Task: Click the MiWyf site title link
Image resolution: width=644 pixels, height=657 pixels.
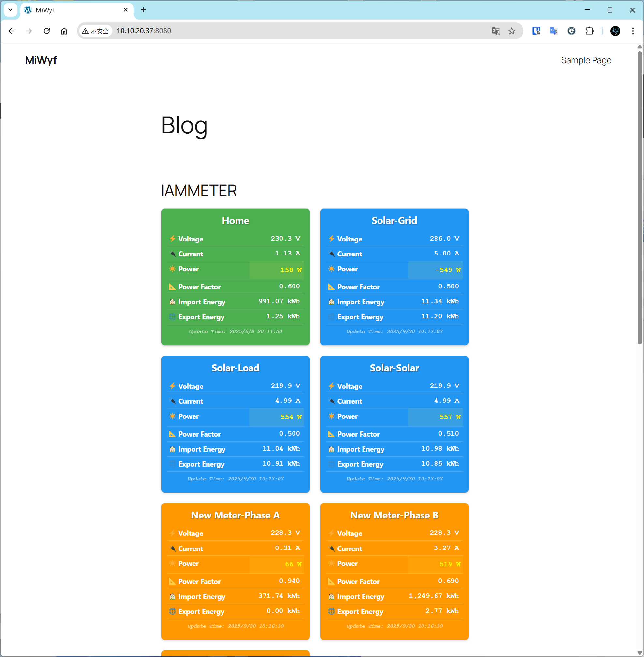Action: pyautogui.click(x=41, y=60)
